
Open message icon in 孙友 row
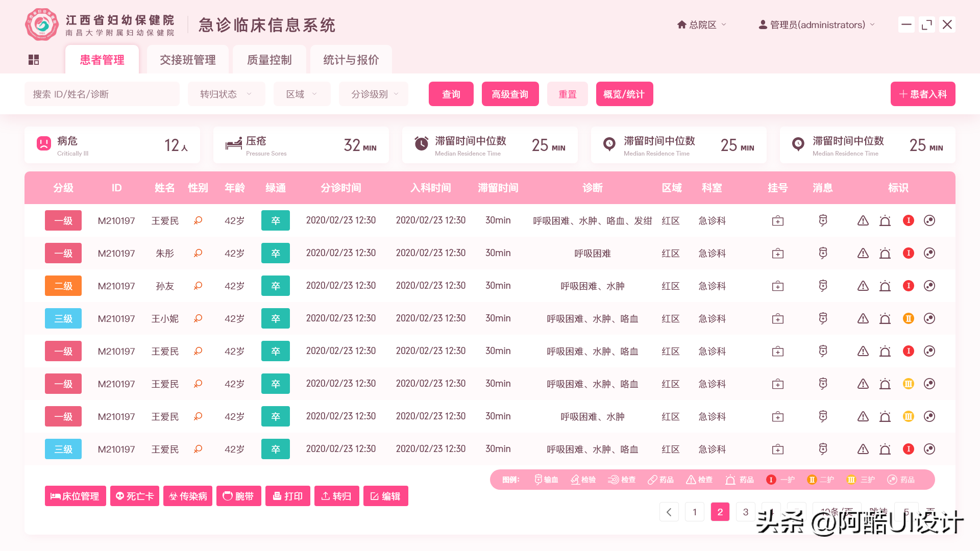823,286
